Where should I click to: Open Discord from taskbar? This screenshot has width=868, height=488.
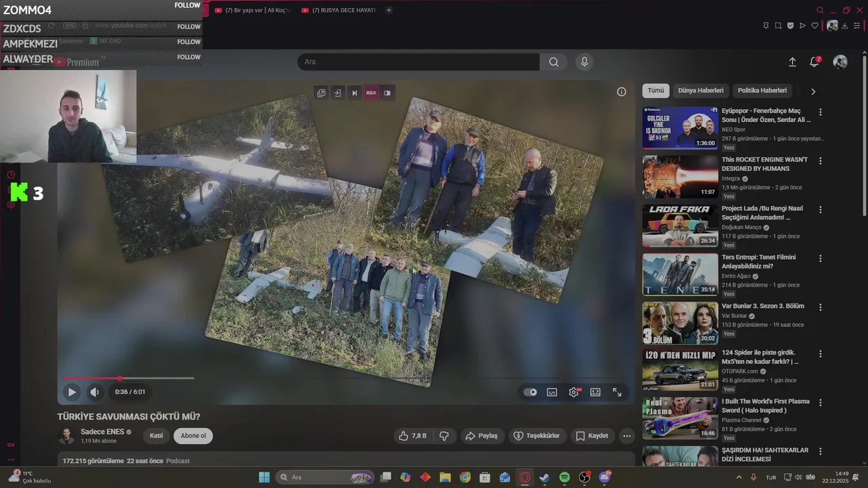click(x=605, y=477)
